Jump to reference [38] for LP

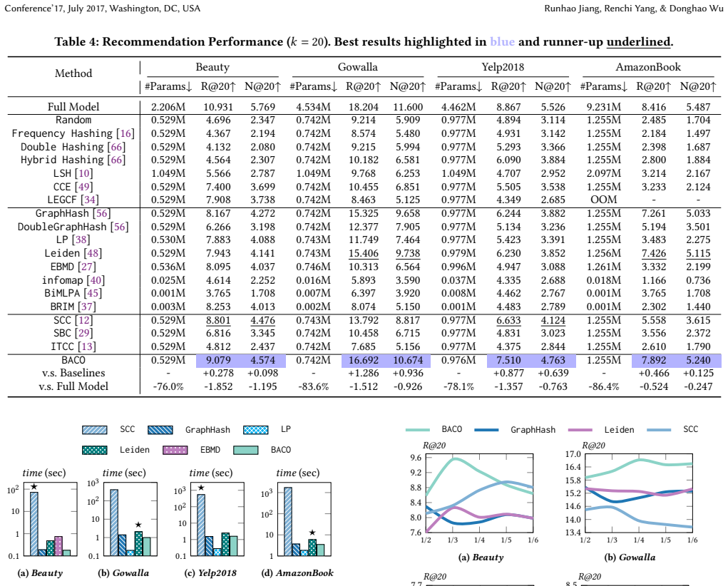(x=81, y=240)
